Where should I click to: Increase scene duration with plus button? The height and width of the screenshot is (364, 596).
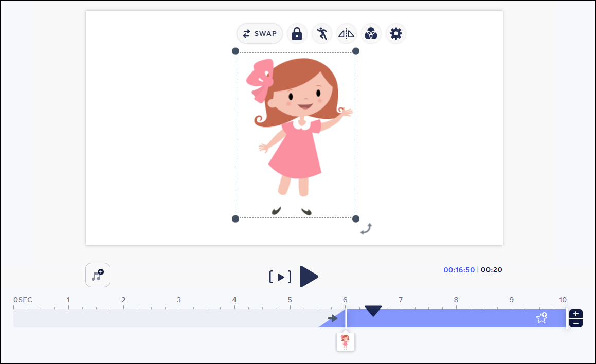pos(576,314)
